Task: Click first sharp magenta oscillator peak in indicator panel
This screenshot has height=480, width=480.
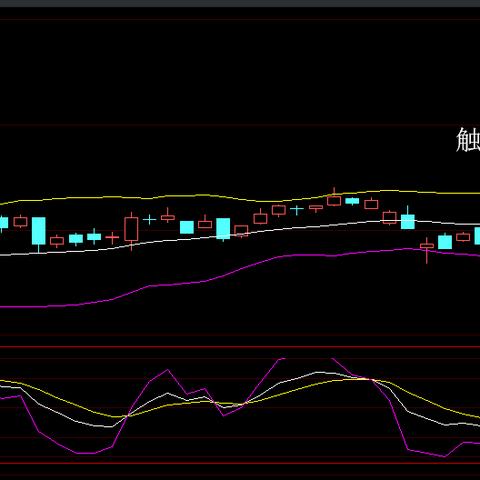Action: [x=168, y=370]
